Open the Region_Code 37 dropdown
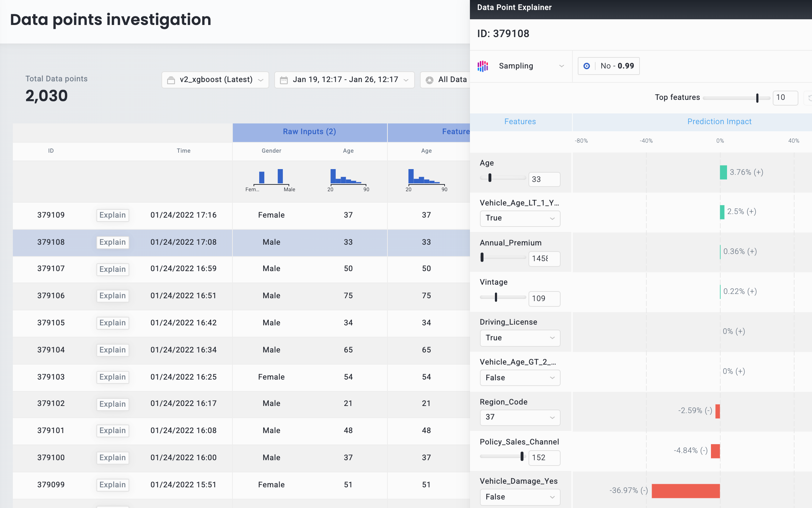This screenshot has height=508, width=812. 520,417
